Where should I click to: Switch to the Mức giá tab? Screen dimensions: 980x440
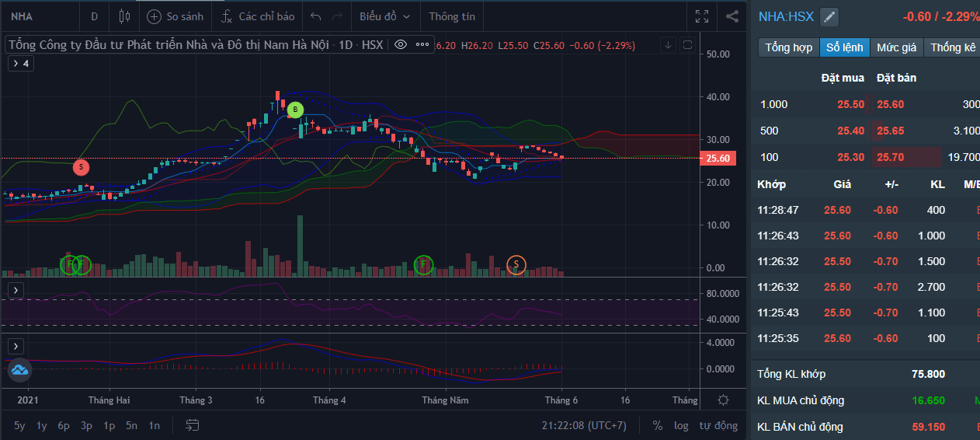(x=897, y=47)
